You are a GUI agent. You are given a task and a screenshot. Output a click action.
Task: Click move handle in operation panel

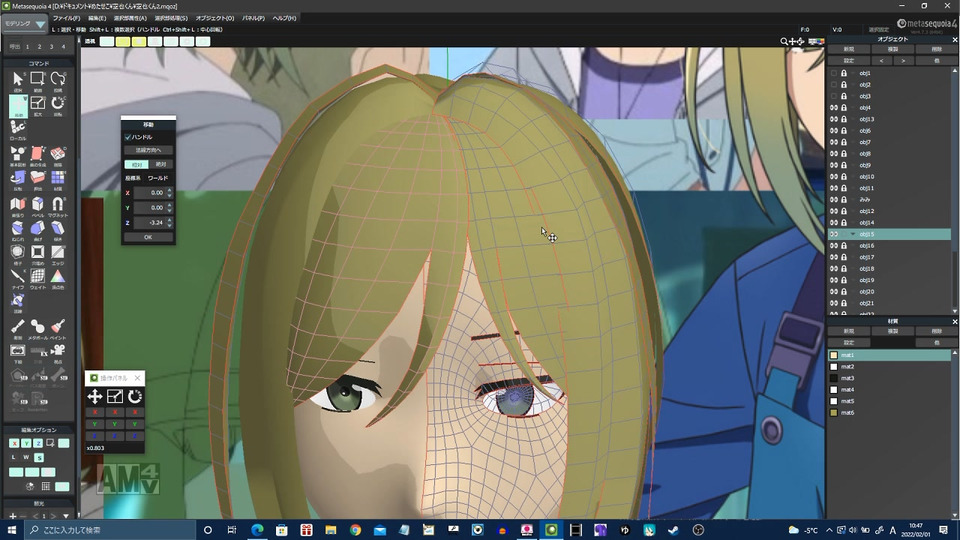coord(95,396)
